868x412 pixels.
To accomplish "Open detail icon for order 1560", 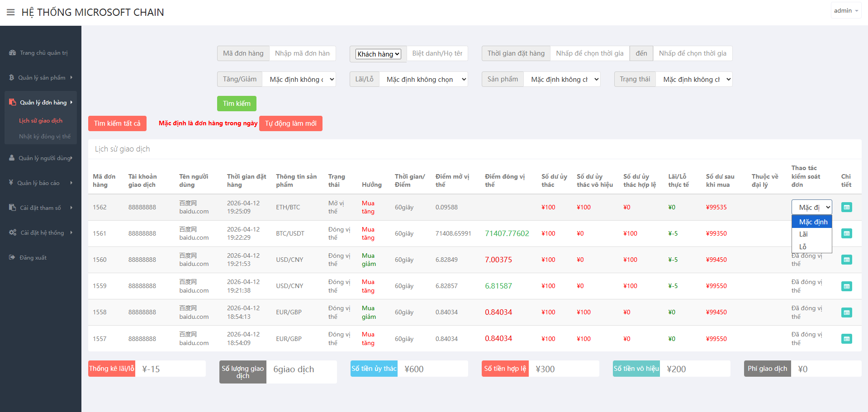I will (846, 260).
